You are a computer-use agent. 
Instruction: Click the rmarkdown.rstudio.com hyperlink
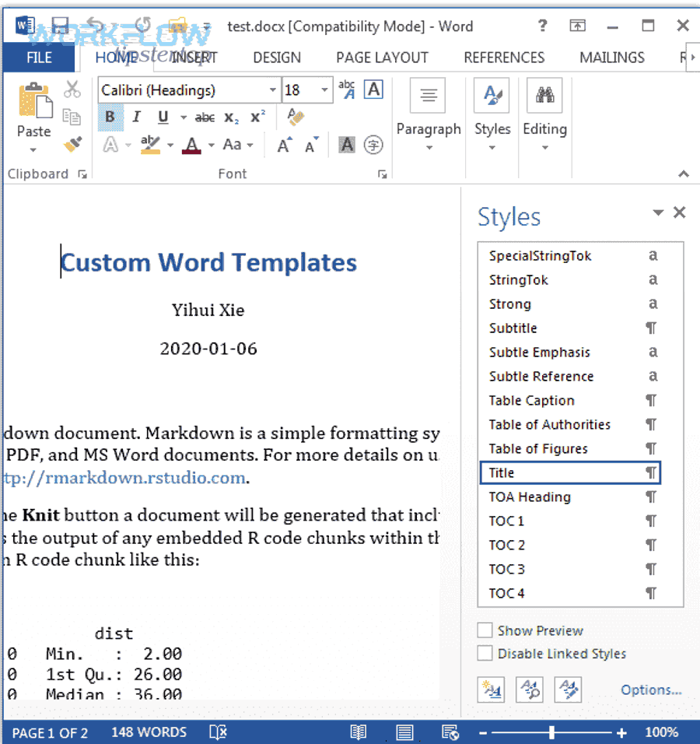(124, 477)
